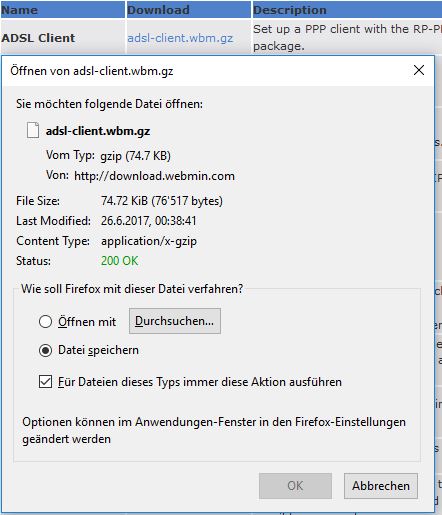Cancel the dialog with Abbrechen
This screenshot has height=515, width=442.
(381, 486)
